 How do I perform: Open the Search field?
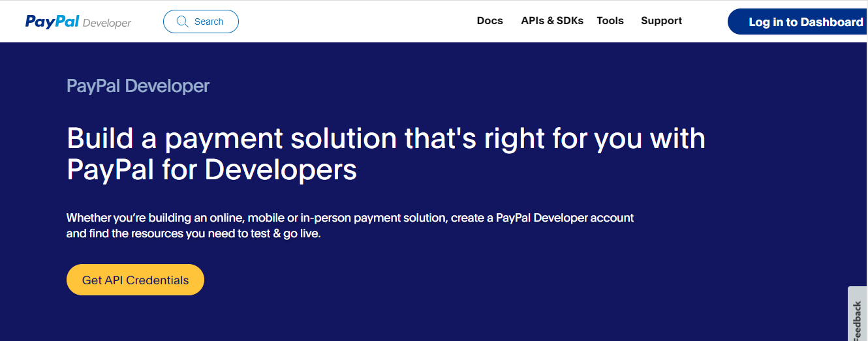(201, 22)
